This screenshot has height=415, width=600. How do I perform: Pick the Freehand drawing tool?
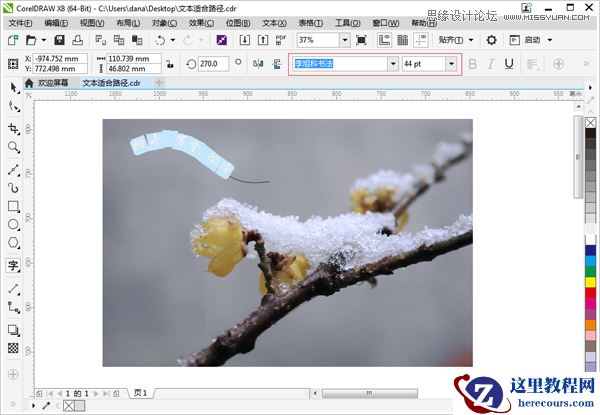point(13,170)
